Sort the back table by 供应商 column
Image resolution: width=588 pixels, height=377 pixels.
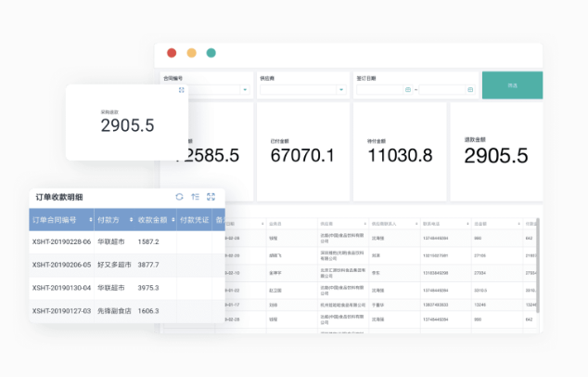[x=365, y=224]
